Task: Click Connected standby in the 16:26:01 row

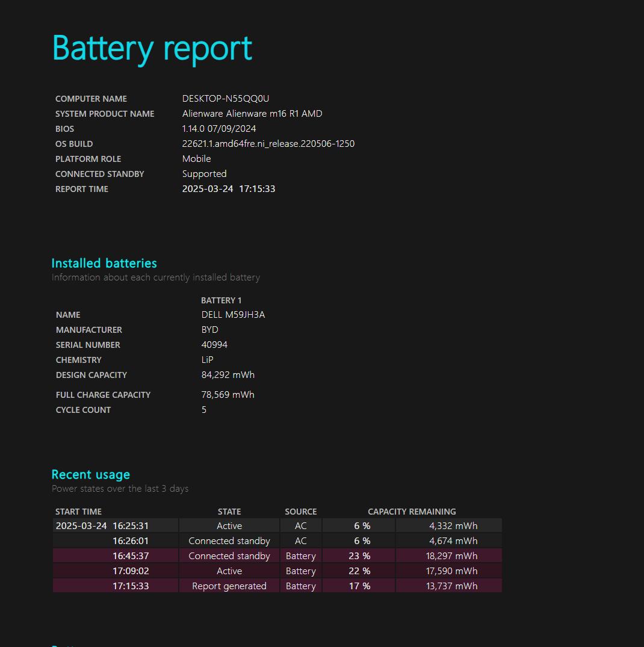Action: coord(229,541)
